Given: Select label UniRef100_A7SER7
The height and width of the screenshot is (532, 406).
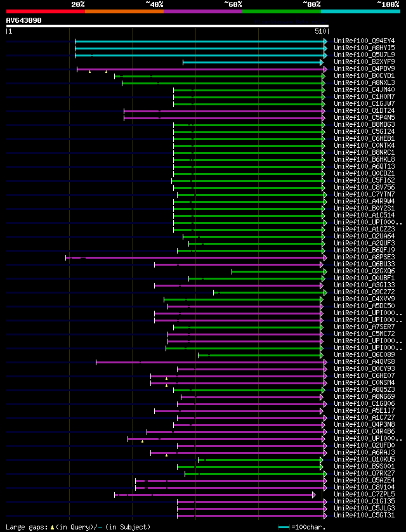Looking at the screenshot, I should pos(364,327).
